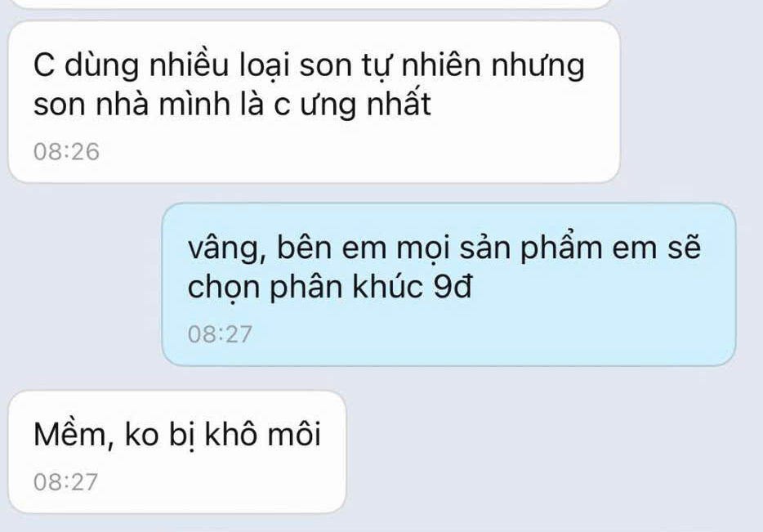763x532 pixels.
Task: Select the 08:26 timestamp
Action: coord(66,151)
